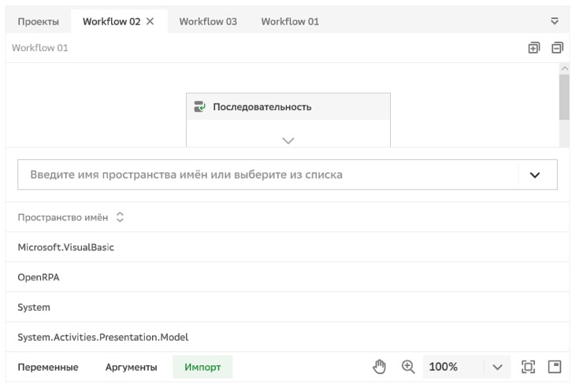Click the Sequence activity icon
The image size is (576, 392).
pyautogui.click(x=200, y=107)
